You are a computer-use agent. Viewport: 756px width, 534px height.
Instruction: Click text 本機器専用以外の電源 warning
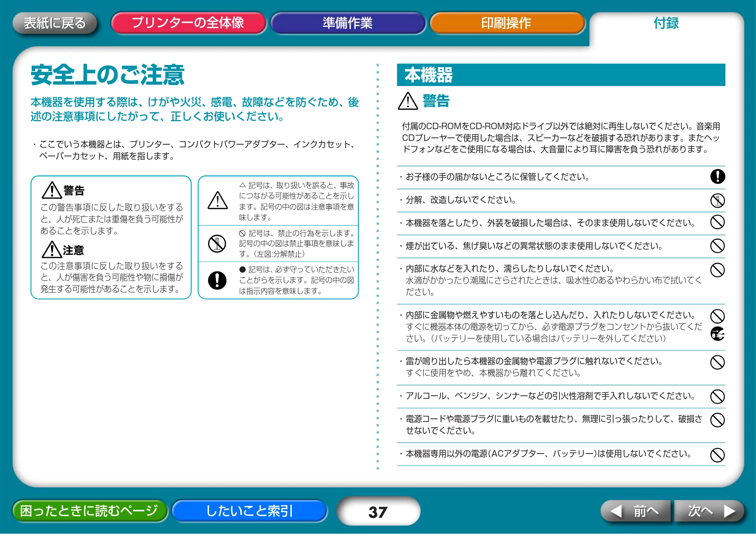(548, 454)
